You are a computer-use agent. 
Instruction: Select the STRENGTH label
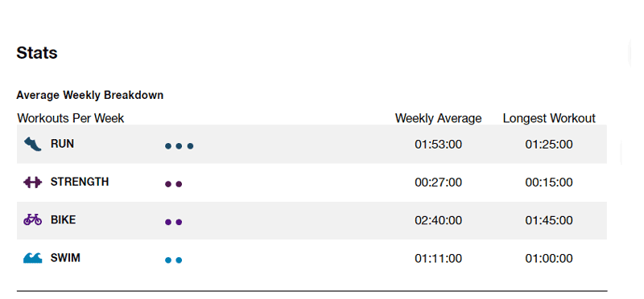80,182
